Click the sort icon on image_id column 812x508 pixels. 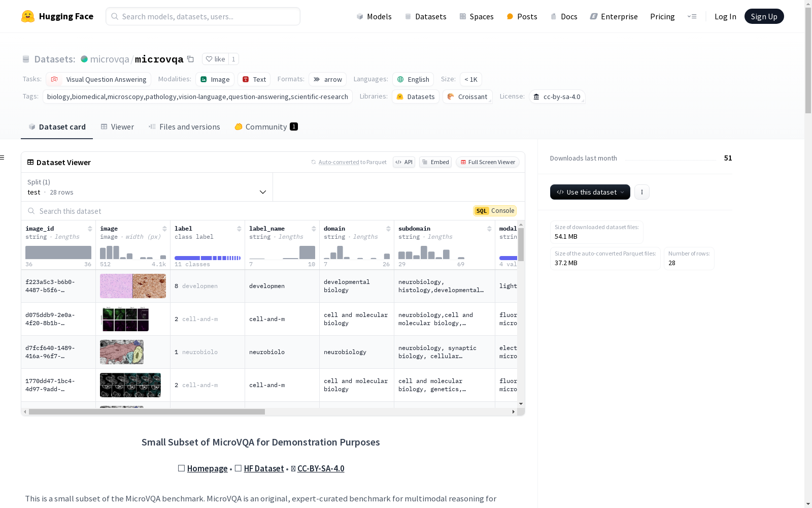90,229
